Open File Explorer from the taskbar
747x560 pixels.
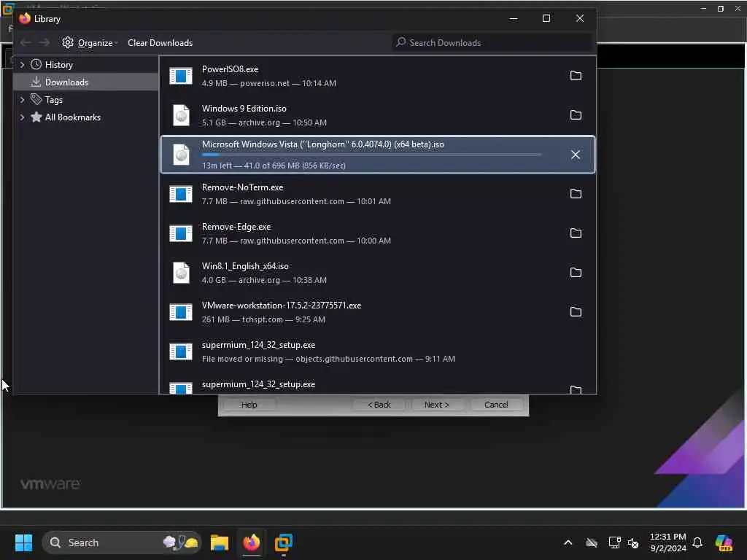pyautogui.click(x=220, y=542)
